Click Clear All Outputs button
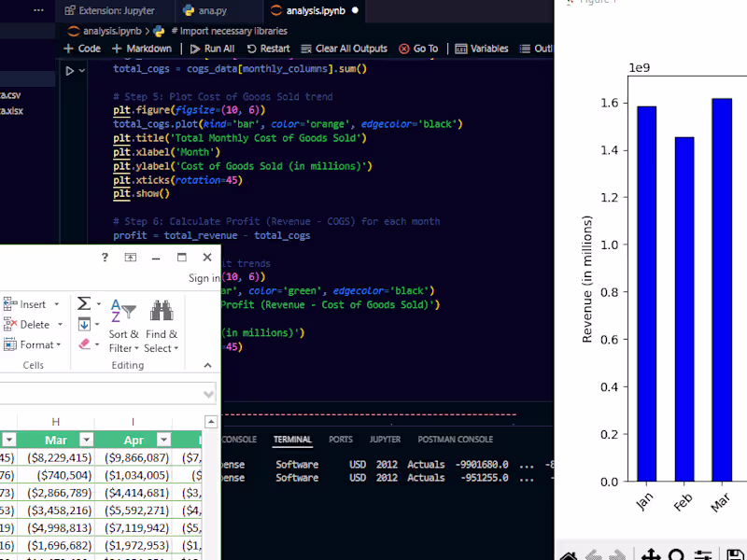 (343, 49)
